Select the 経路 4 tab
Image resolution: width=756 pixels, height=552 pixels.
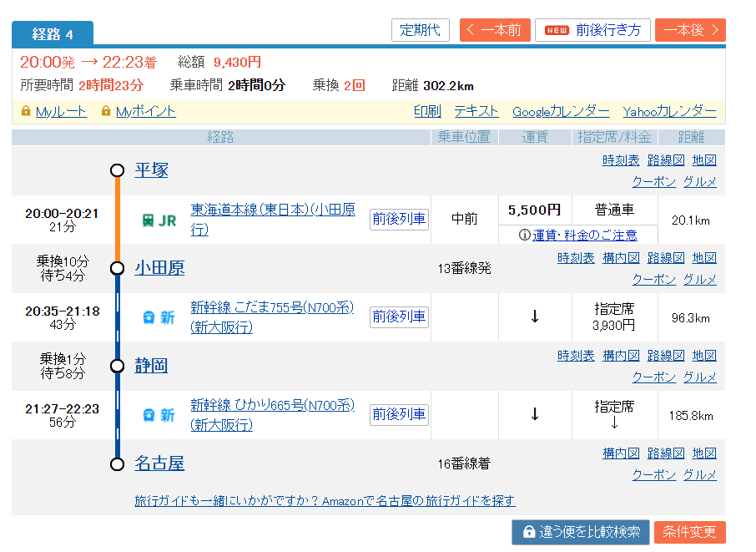tap(53, 33)
